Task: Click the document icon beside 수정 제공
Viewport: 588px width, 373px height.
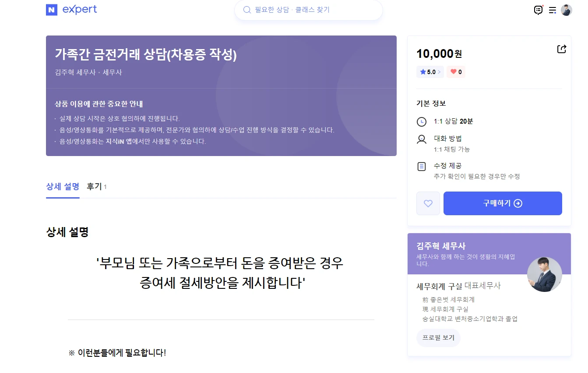Action: 422,166
